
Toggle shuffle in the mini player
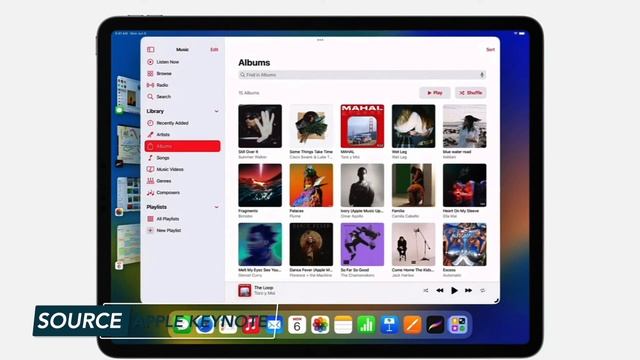tap(426, 290)
